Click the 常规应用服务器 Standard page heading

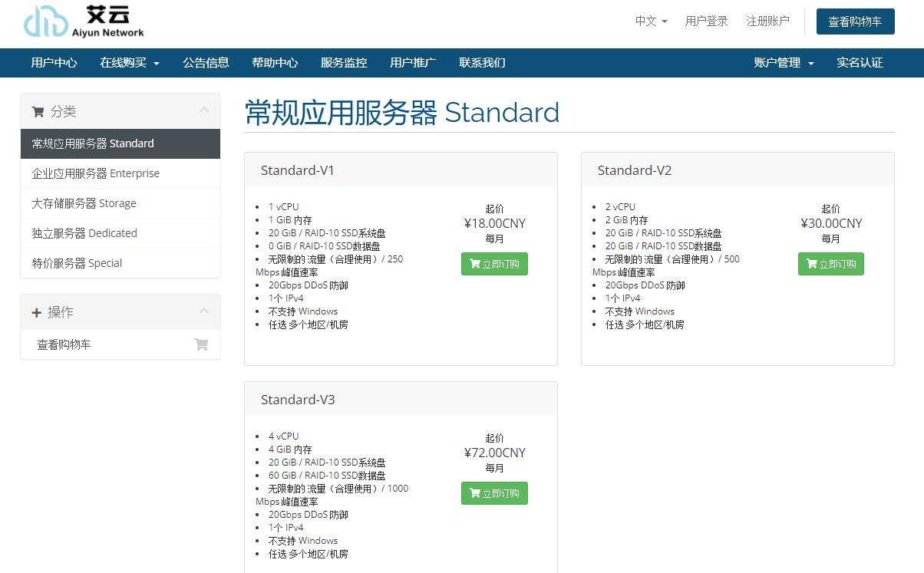pyautogui.click(x=402, y=112)
